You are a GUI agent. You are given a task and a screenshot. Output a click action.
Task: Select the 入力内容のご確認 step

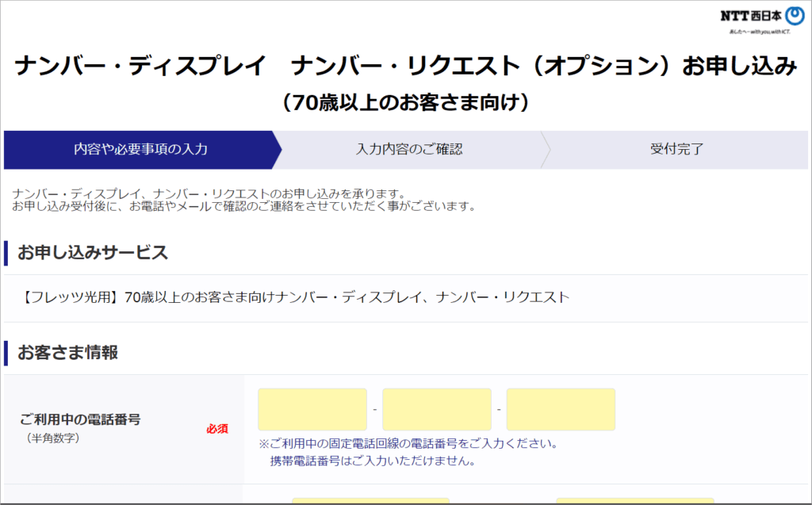click(x=408, y=149)
